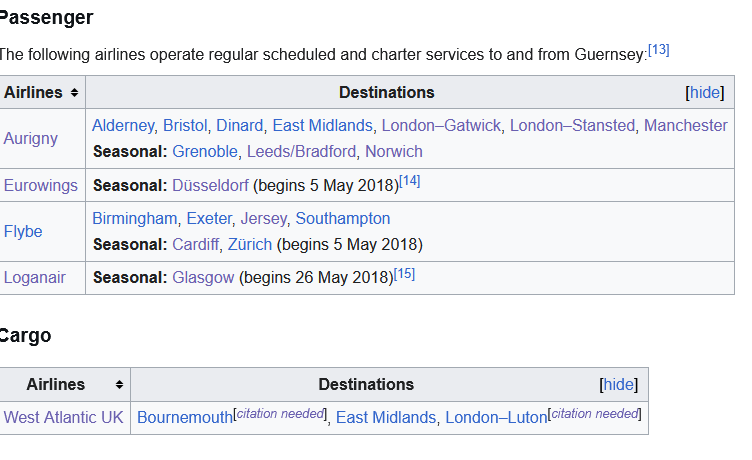752x460 pixels.
Task: Open the Glasgow destination link
Action: [203, 278]
